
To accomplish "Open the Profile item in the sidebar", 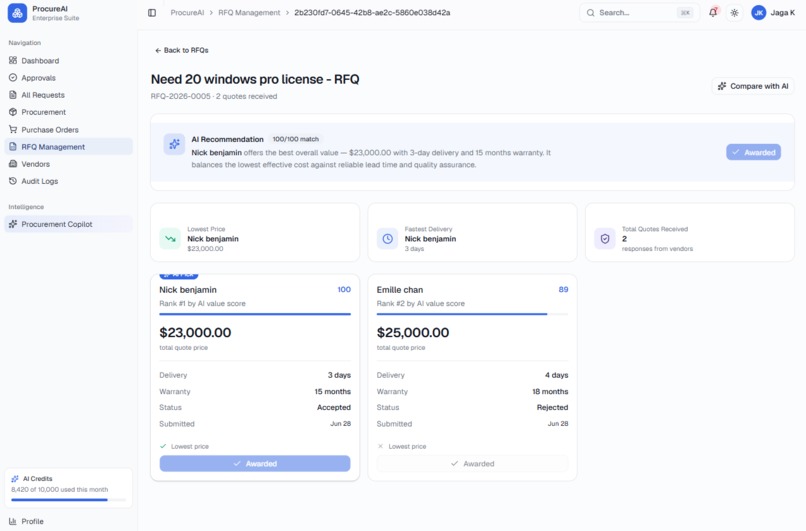I will coord(68,521).
